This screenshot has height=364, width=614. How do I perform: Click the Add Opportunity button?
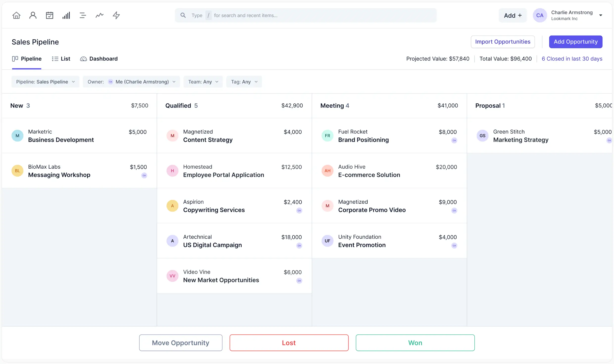pos(576,42)
